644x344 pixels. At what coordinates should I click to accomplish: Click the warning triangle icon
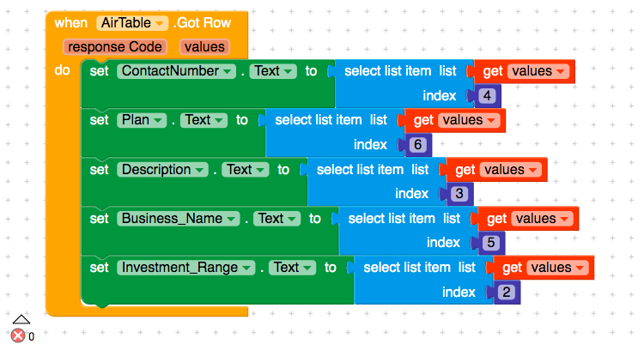21,318
